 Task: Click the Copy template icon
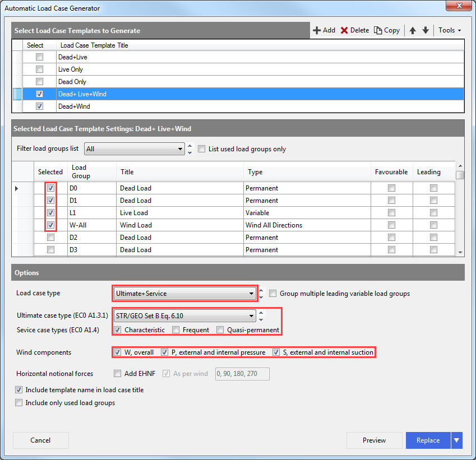point(378,30)
